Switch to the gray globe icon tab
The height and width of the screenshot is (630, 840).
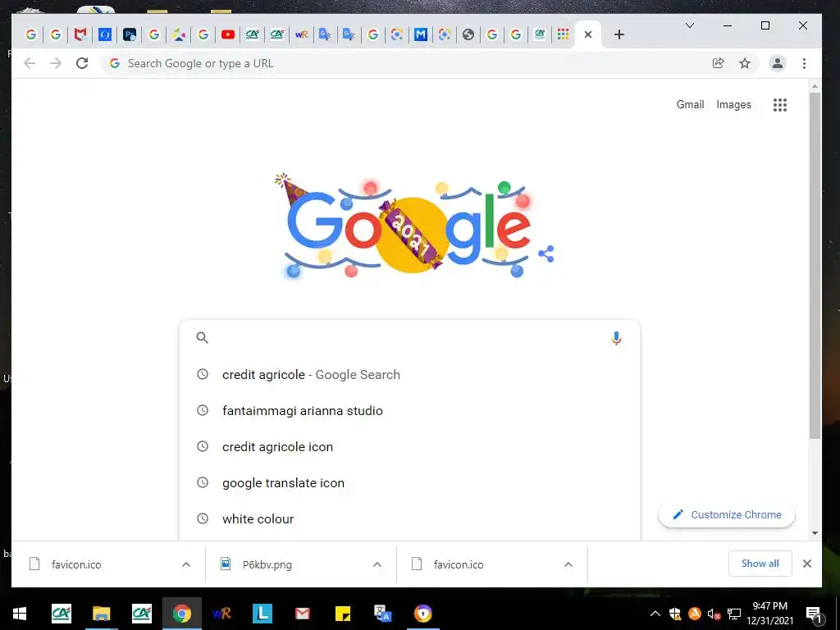tap(468, 34)
